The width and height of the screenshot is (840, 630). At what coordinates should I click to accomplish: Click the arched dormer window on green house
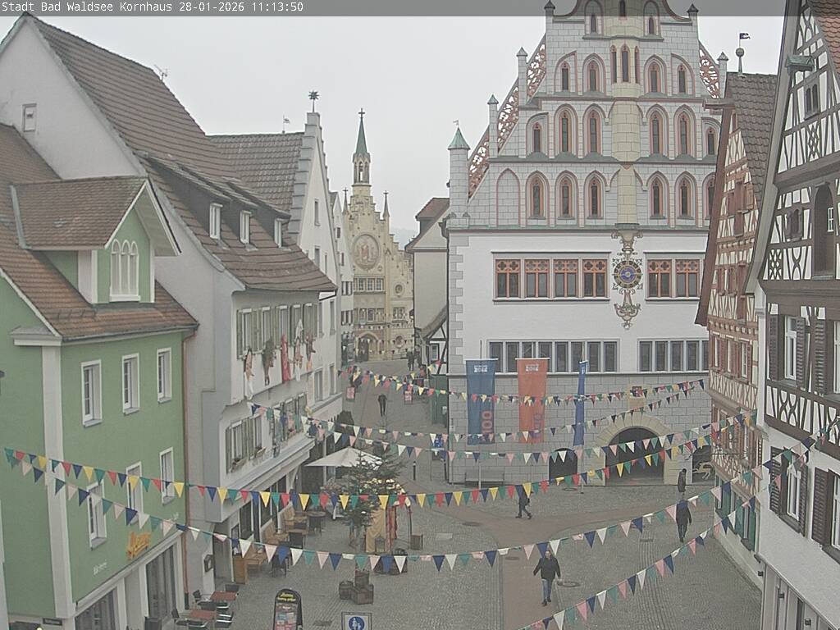(125, 268)
